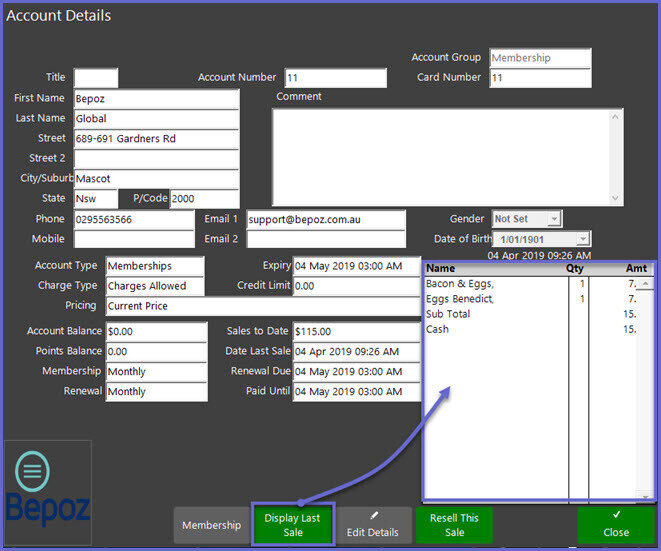Click the Credit Limit field
Screen dimensions: 661x551
(356, 286)
